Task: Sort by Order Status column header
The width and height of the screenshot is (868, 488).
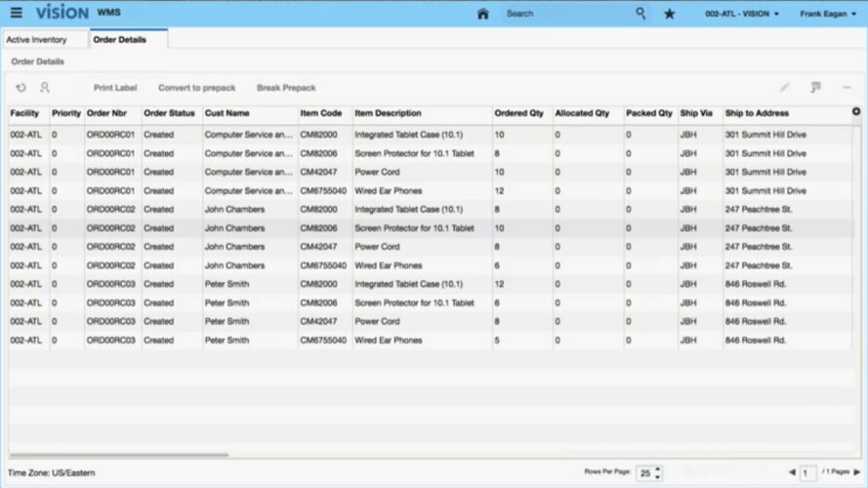Action: pyautogui.click(x=169, y=113)
